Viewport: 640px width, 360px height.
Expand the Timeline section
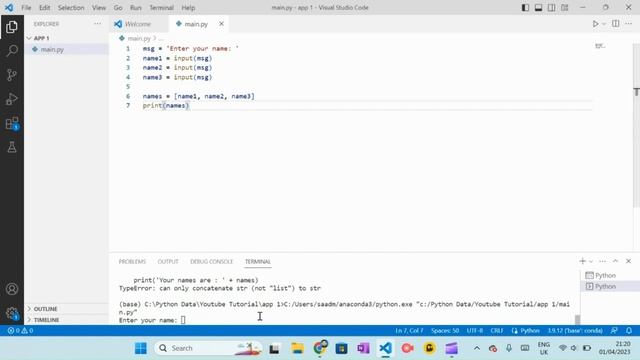coord(66,320)
